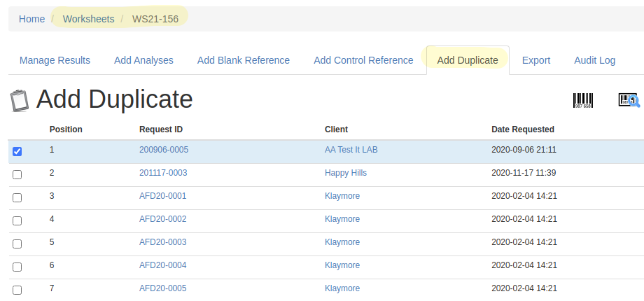Image resolution: width=644 pixels, height=301 pixels.
Task: Click the barcode scan magnifier icon
Action: coord(629,101)
